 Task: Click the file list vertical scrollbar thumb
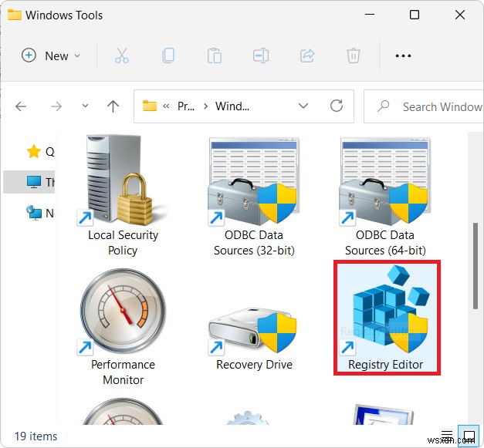point(476,266)
